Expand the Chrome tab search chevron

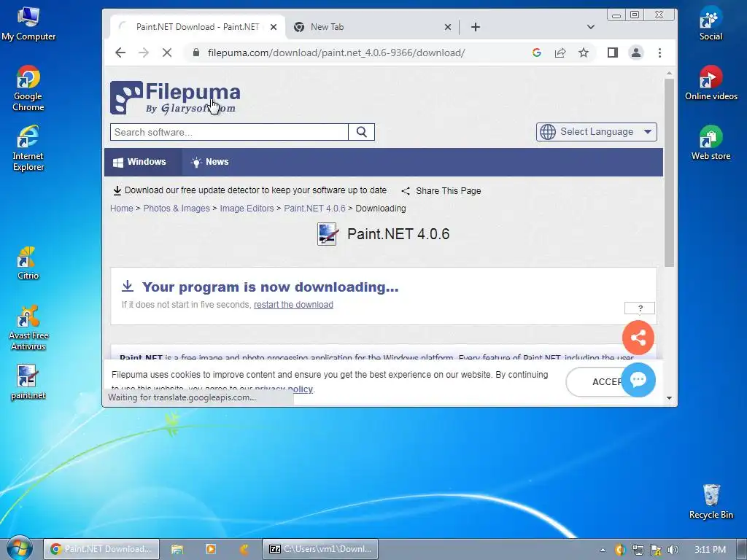pyautogui.click(x=591, y=27)
